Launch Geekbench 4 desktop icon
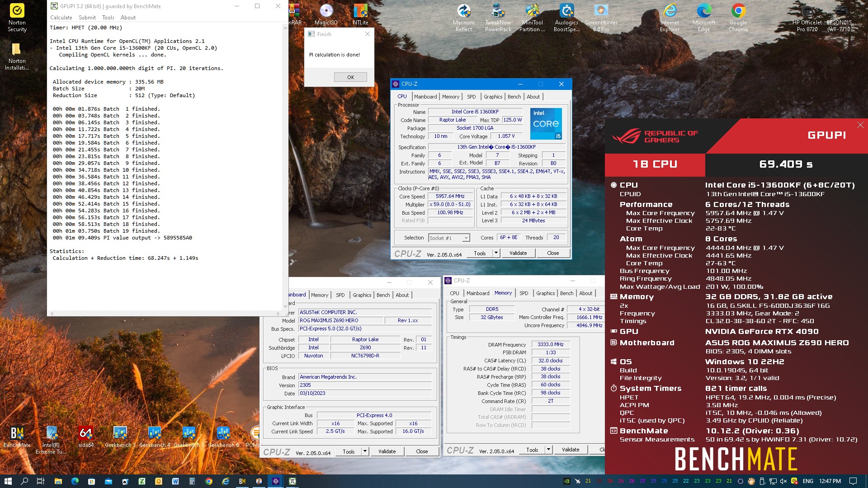This screenshot has width=868, height=488. pyautogui.click(x=154, y=437)
